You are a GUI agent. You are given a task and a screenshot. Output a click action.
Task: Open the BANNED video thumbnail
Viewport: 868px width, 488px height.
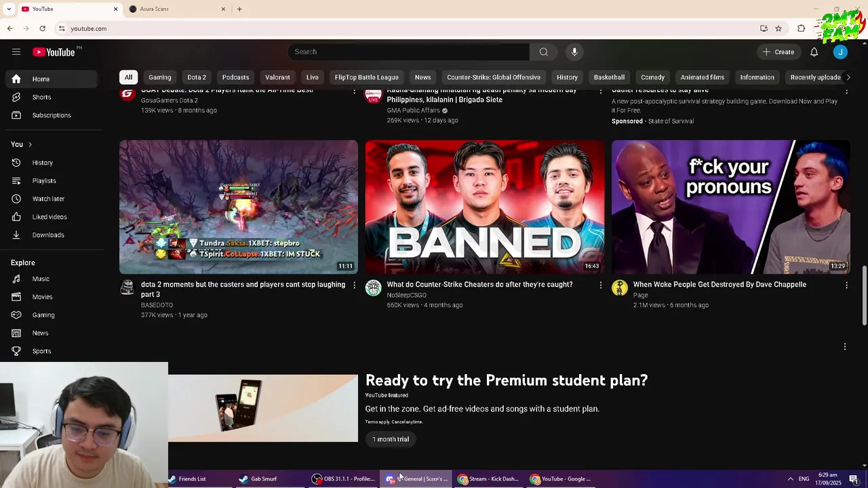click(484, 207)
